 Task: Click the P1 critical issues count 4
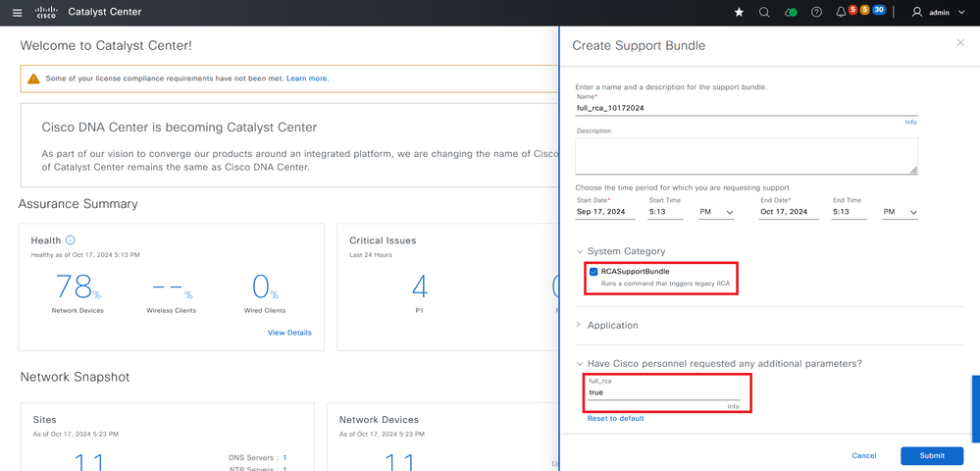pyautogui.click(x=420, y=288)
